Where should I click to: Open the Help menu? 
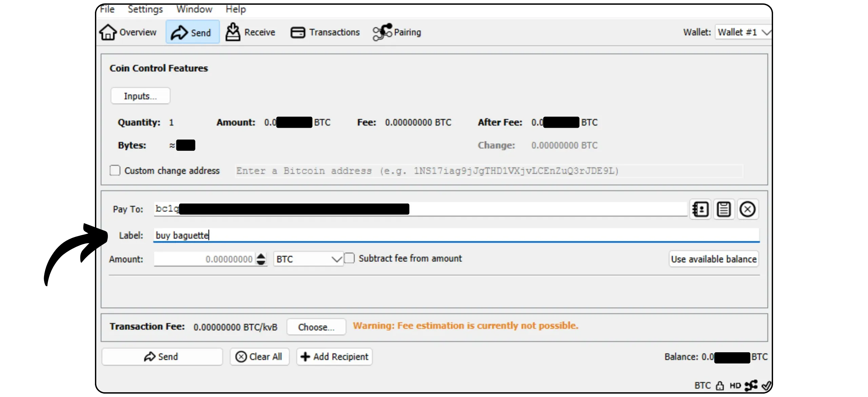click(236, 9)
